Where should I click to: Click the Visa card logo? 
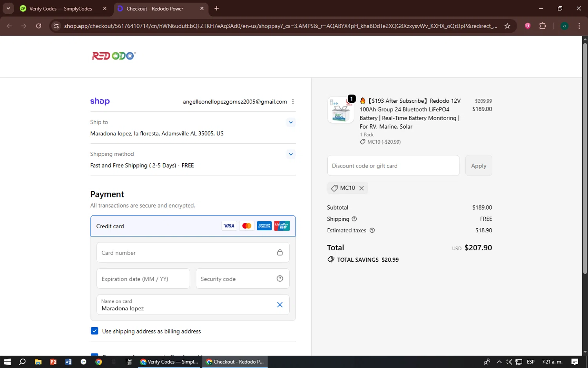pos(229,226)
